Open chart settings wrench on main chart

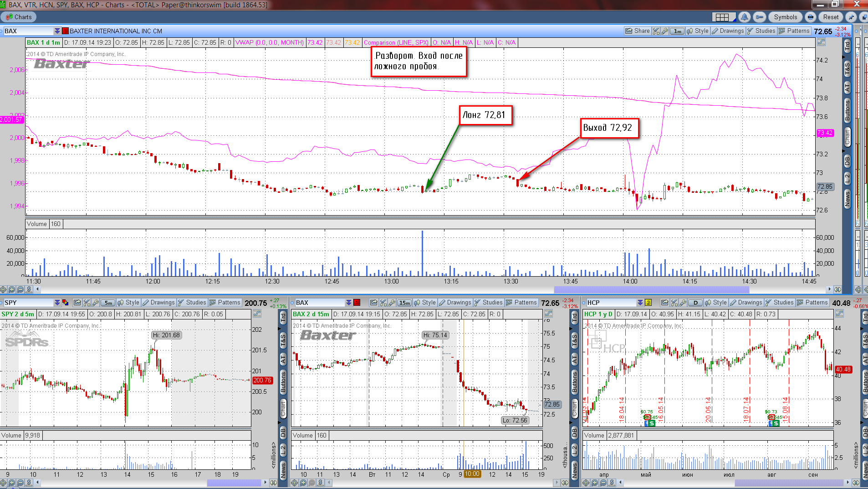665,31
